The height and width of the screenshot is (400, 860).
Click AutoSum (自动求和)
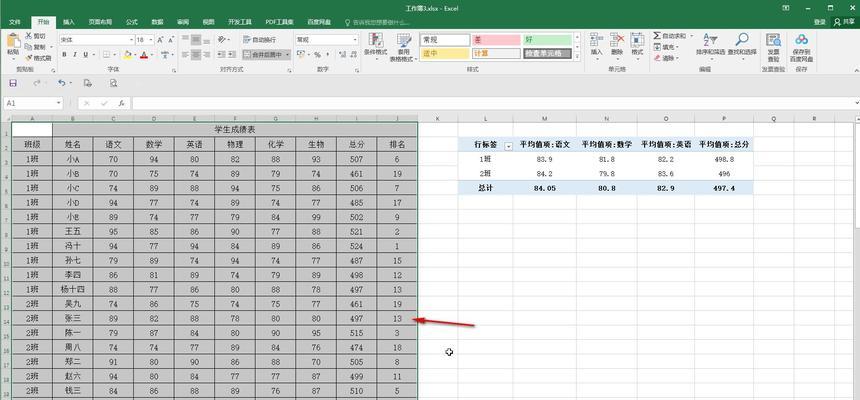point(670,36)
